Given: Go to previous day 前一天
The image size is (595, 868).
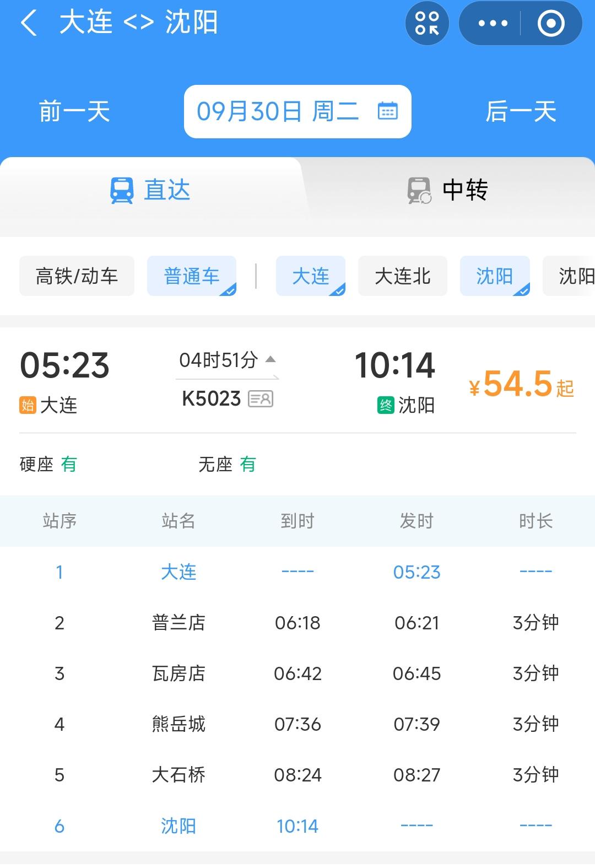Looking at the screenshot, I should tap(74, 111).
